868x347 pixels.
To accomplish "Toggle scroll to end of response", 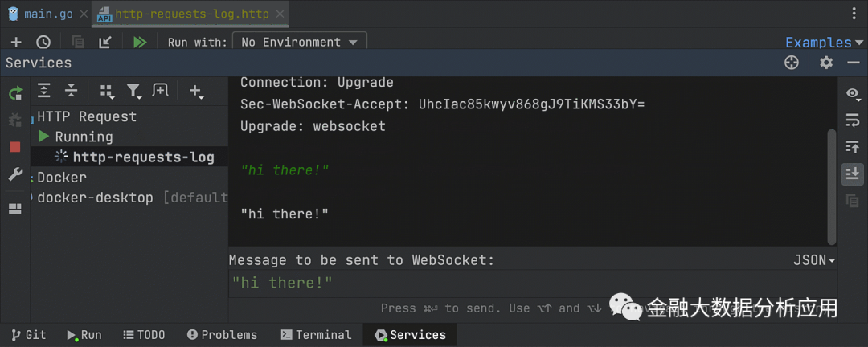I will point(853,173).
